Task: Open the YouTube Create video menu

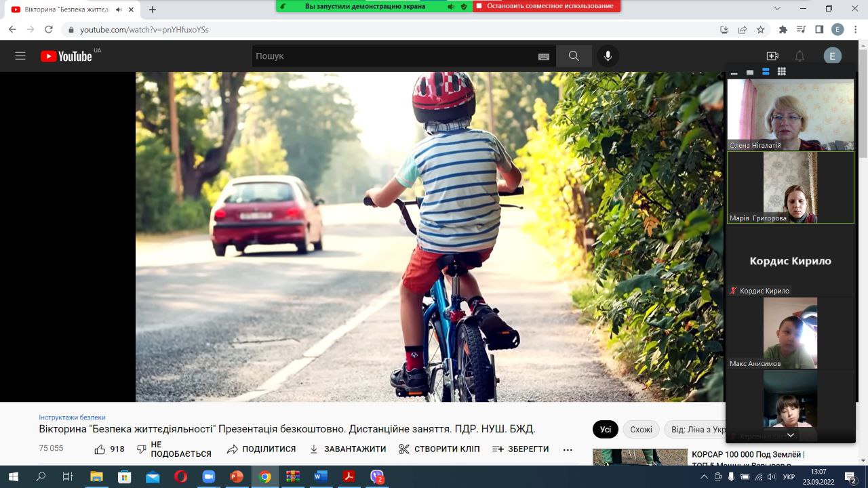Action: (772, 56)
